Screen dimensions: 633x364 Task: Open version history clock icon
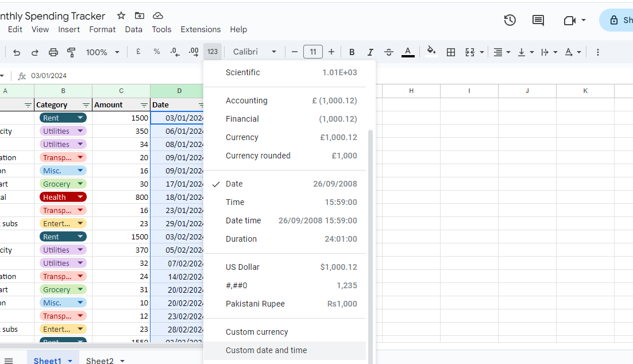(510, 20)
